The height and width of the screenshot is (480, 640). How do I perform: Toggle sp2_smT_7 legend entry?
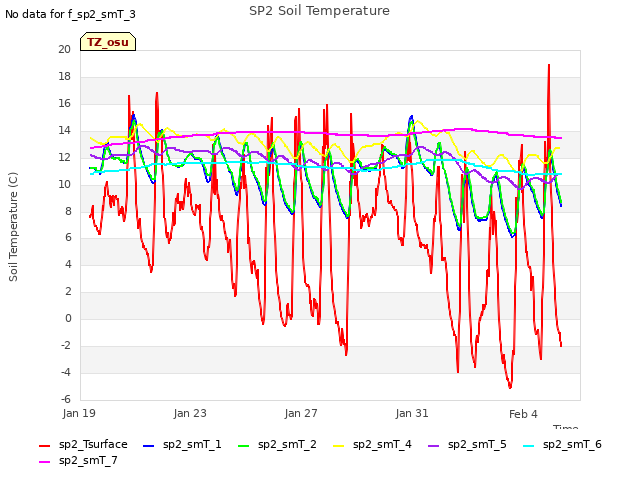(x=78, y=460)
